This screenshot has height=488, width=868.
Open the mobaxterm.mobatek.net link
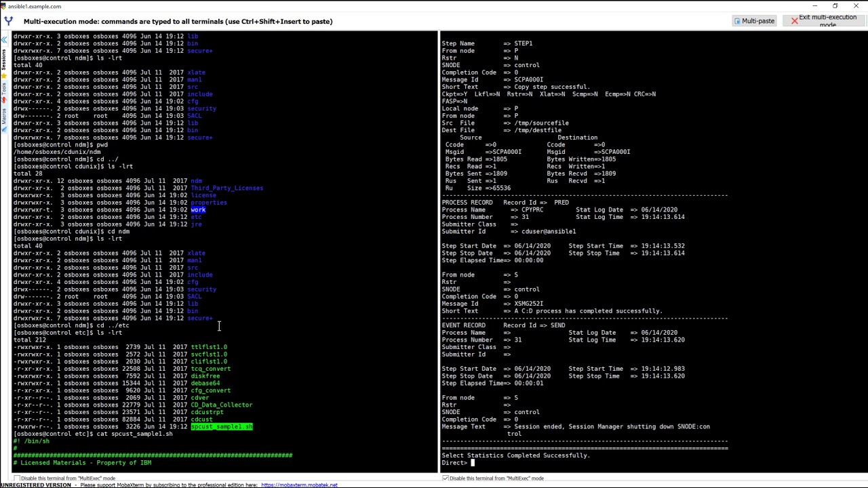[299, 485]
